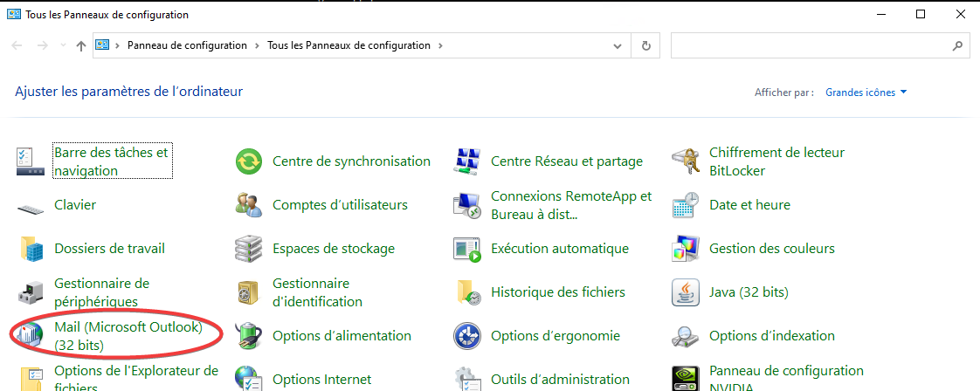The width and height of the screenshot is (980, 391).
Task: Click the BitLocker drive encryption icon
Action: tap(686, 161)
